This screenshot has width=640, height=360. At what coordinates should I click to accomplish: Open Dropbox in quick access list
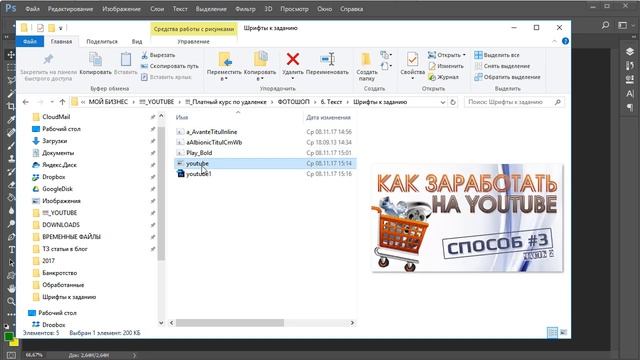[x=53, y=177]
